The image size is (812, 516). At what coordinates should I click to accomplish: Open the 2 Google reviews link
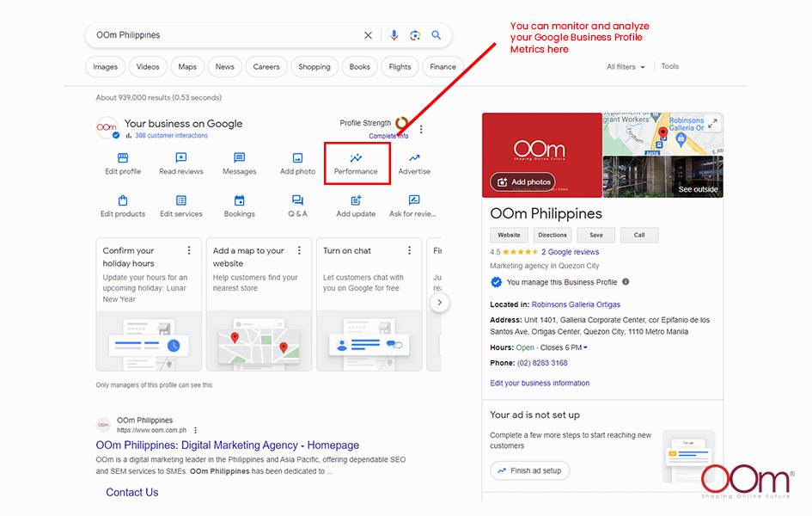570,252
